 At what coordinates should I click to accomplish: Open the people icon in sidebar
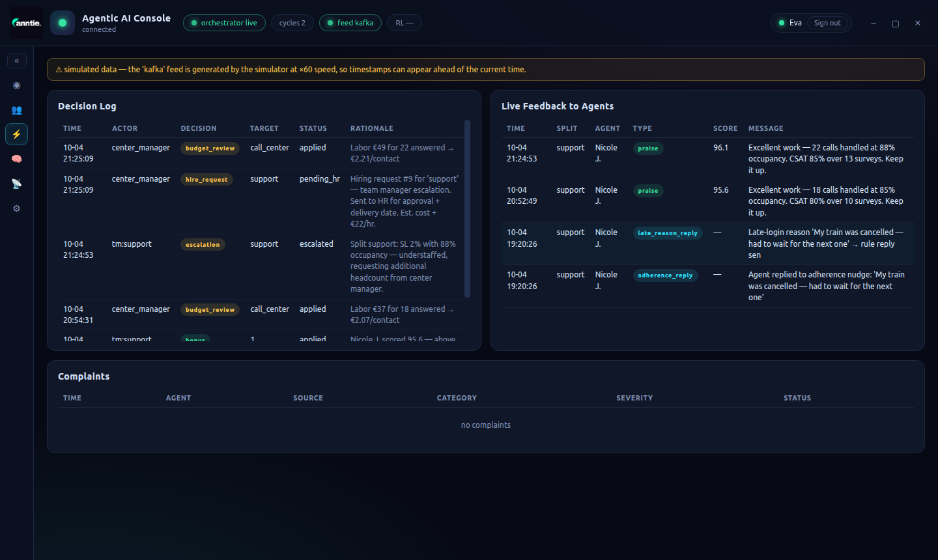[x=17, y=110]
